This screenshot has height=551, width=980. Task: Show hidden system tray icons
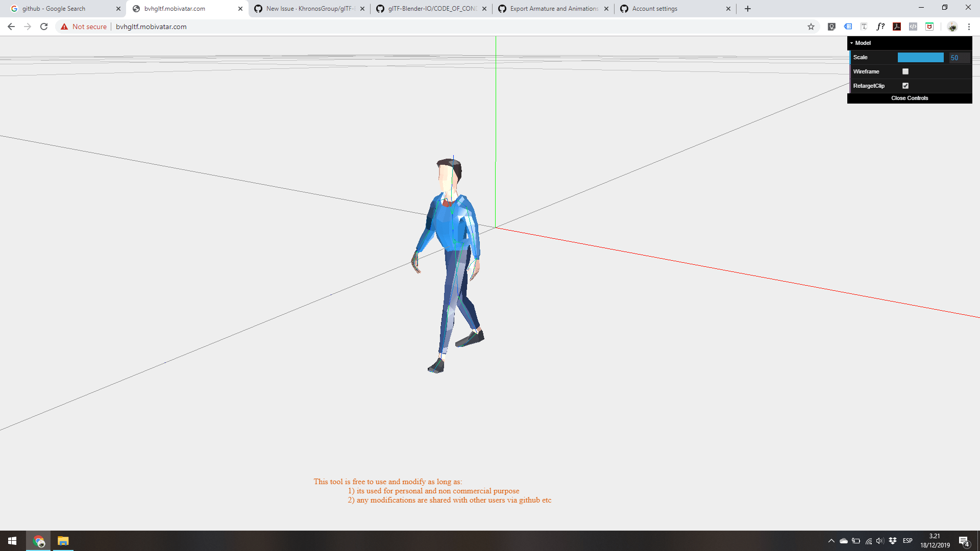[831, 541]
